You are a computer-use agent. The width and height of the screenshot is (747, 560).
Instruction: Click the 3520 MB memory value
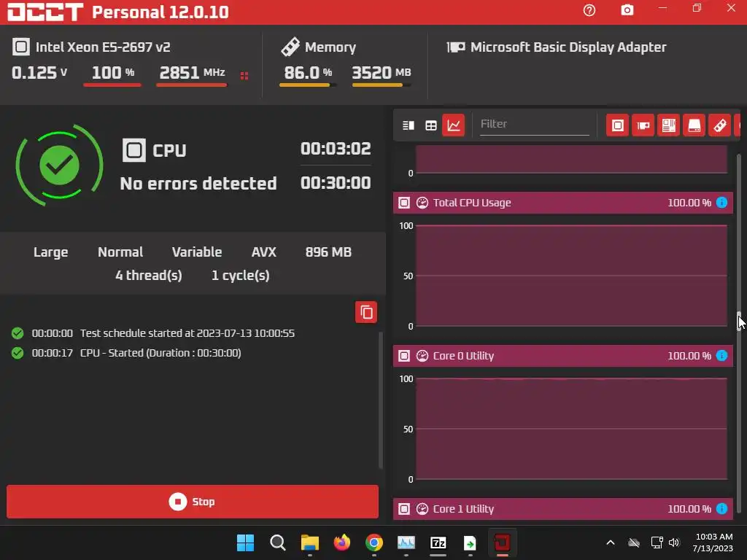[x=381, y=72]
